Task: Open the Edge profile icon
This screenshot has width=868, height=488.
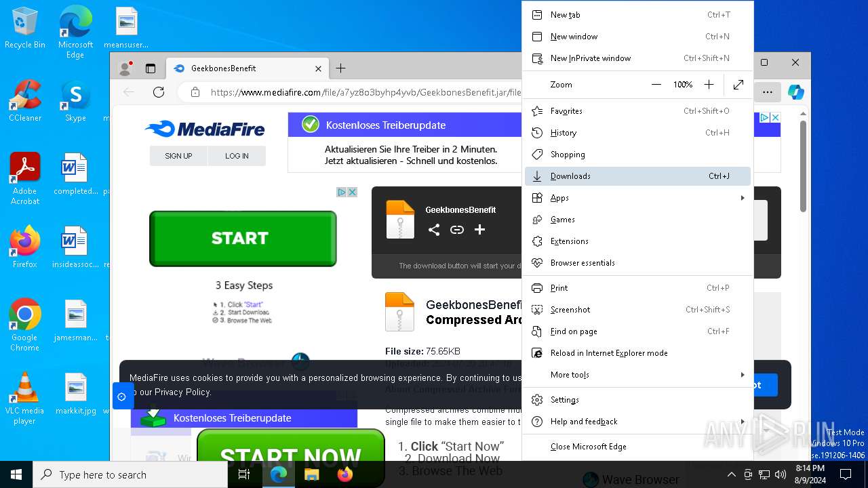Action: point(125,68)
